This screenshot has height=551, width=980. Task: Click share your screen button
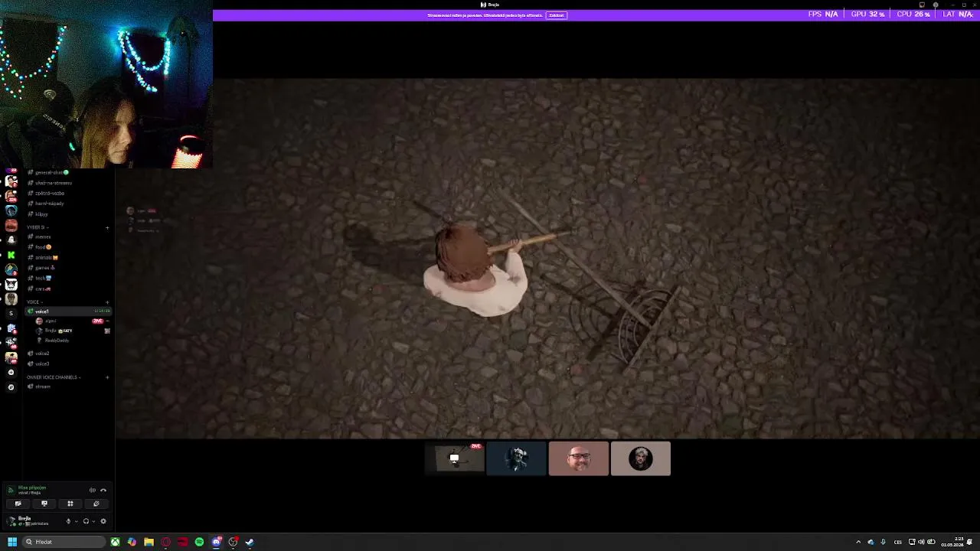coord(44,504)
